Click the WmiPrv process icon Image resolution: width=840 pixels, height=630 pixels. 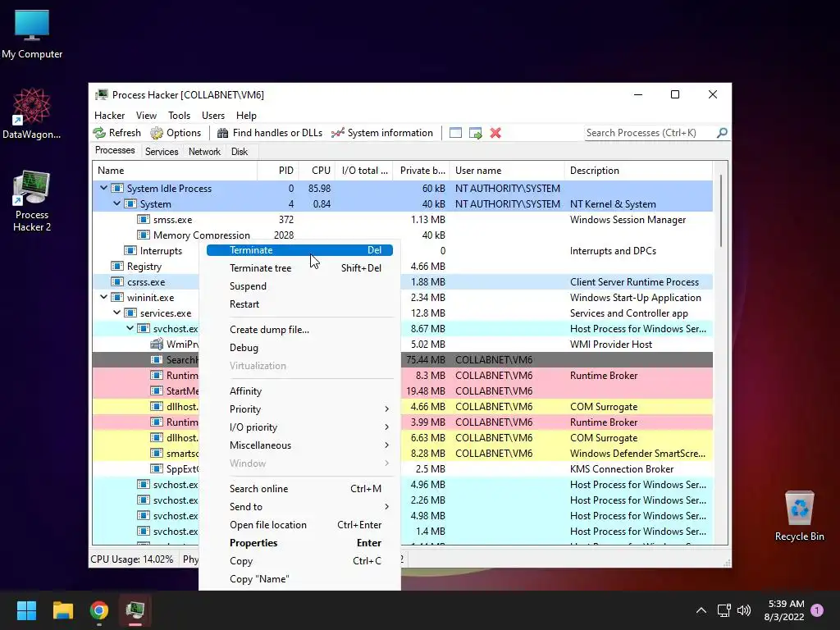(x=157, y=344)
